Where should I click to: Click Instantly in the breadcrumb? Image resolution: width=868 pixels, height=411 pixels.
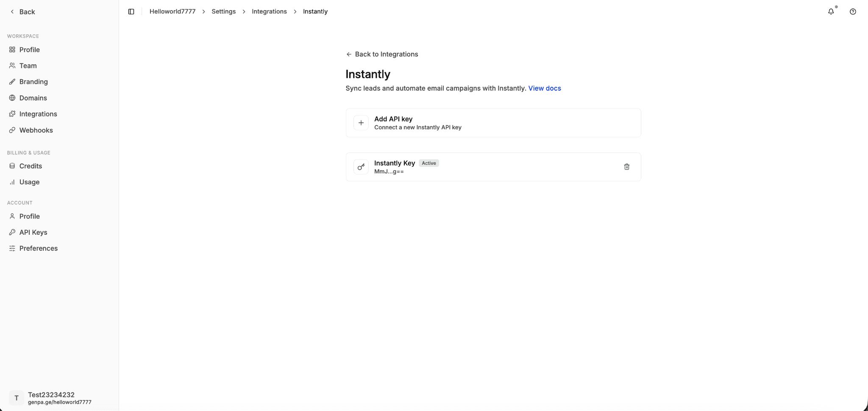click(315, 11)
